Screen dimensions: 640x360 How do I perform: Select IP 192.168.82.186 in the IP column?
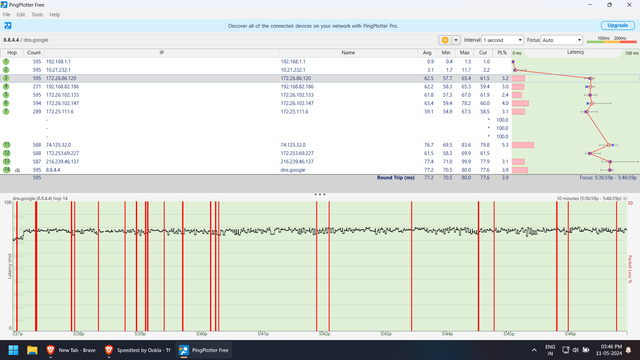coord(62,87)
